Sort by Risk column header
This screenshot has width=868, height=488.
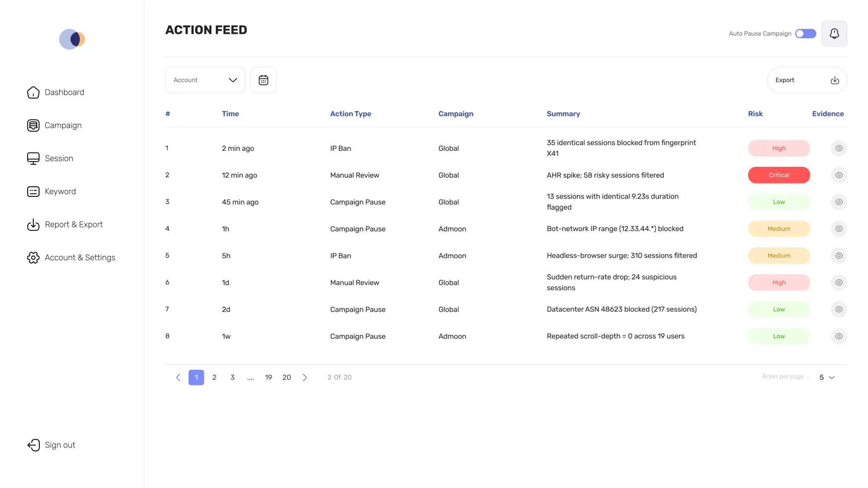[755, 114]
